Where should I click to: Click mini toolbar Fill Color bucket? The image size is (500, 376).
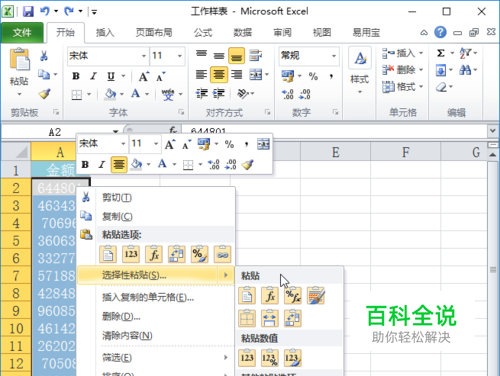(136, 164)
